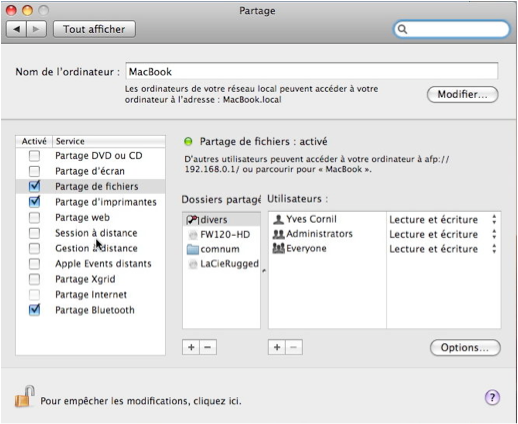Select Partage DVD ou CD label
This screenshot has height=424, width=518.
(x=99, y=156)
